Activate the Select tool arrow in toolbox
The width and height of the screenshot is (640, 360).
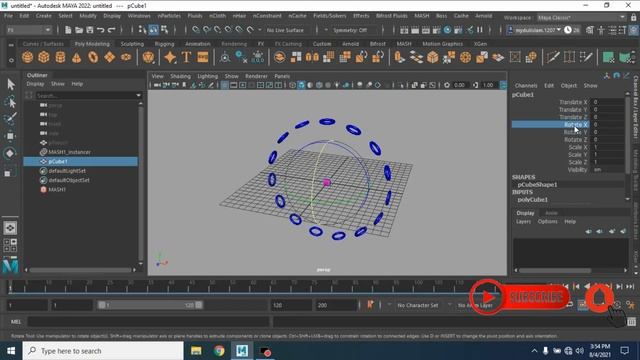(10, 84)
